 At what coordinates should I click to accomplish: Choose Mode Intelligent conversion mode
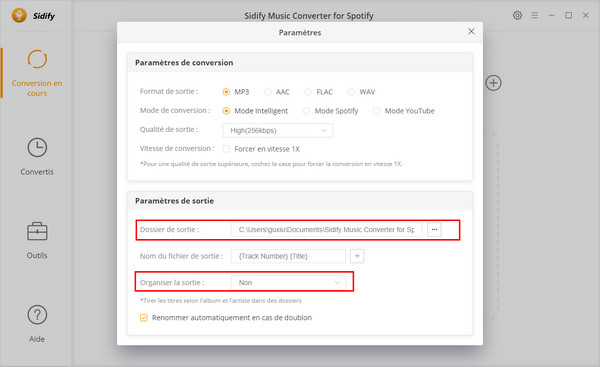click(x=226, y=111)
